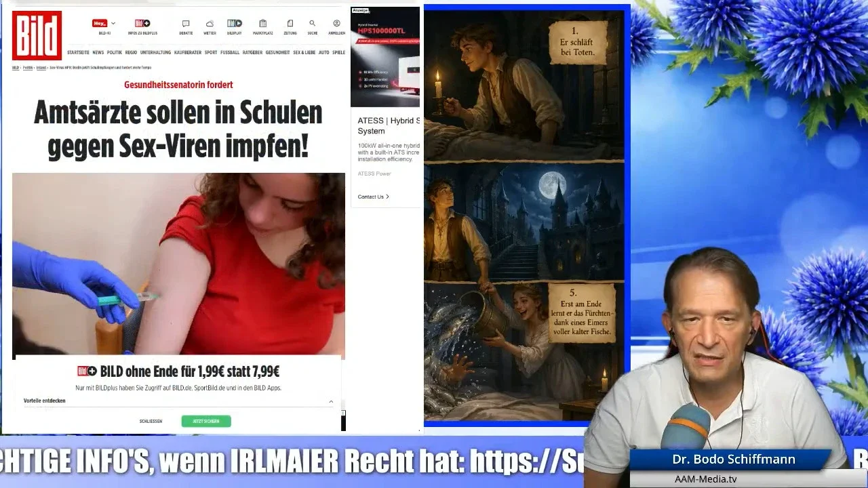Open the Debatte speech bubble icon
Image resolution: width=868 pixels, height=488 pixels.
tap(186, 24)
